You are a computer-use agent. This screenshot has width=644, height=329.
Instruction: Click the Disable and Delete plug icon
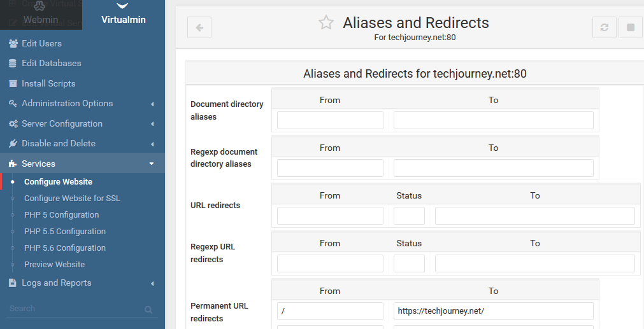click(13, 144)
